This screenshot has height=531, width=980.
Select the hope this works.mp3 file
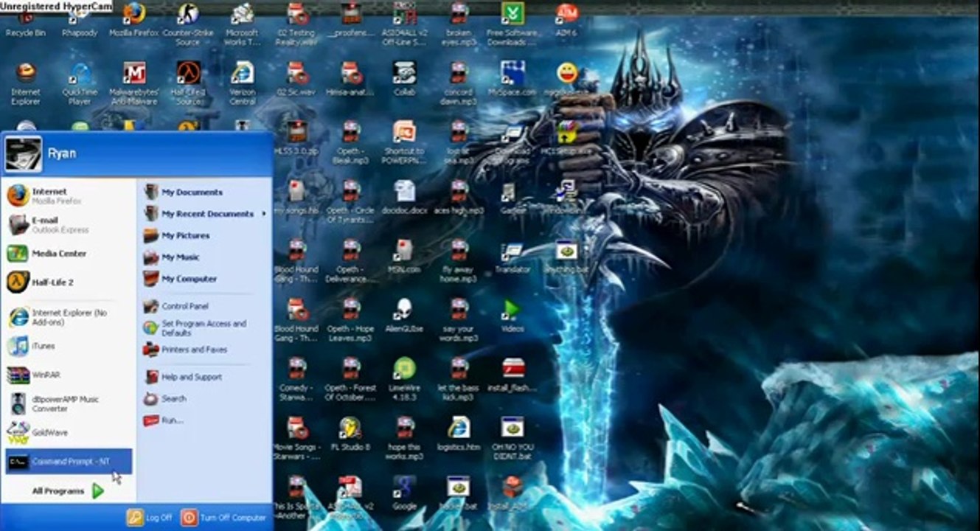click(x=404, y=438)
